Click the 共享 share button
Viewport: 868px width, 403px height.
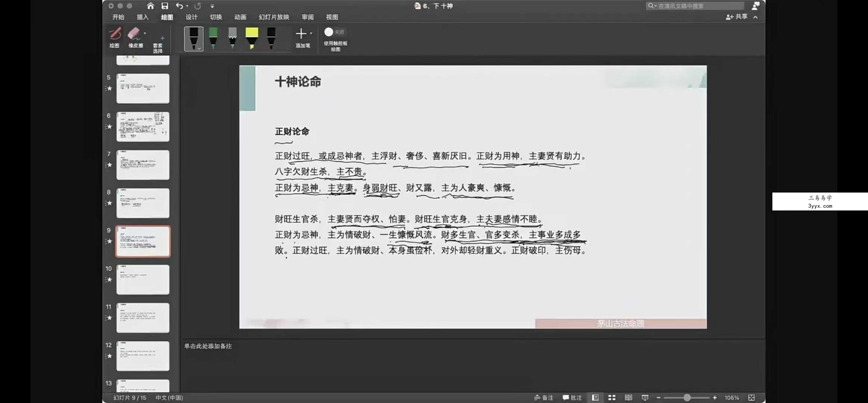tap(737, 17)
